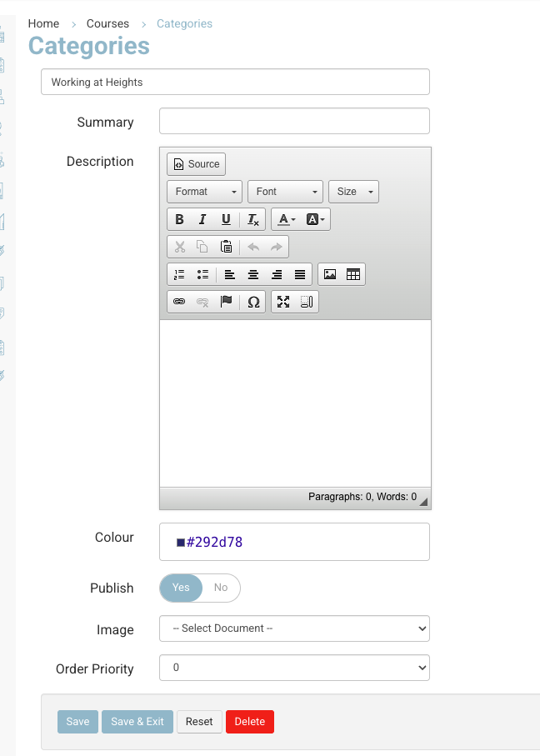
Task: Click the Anchor flag icon in the editor
Action: [x=225, y=301]
